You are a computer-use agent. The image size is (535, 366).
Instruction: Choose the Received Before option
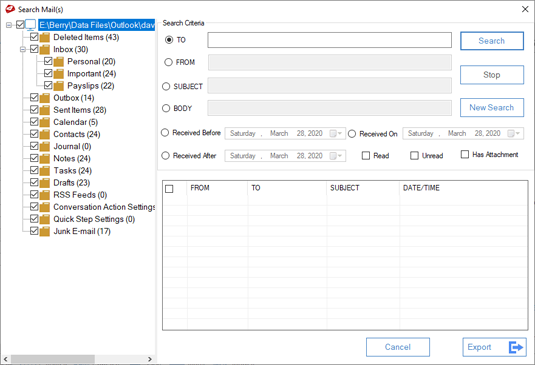(x=165, y=133)
